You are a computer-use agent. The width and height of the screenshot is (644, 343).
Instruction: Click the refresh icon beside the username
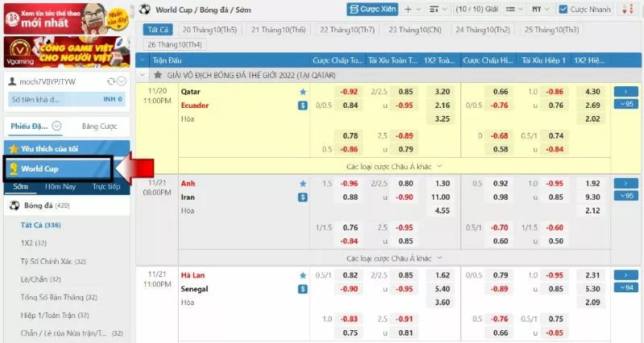click(110, 81)
